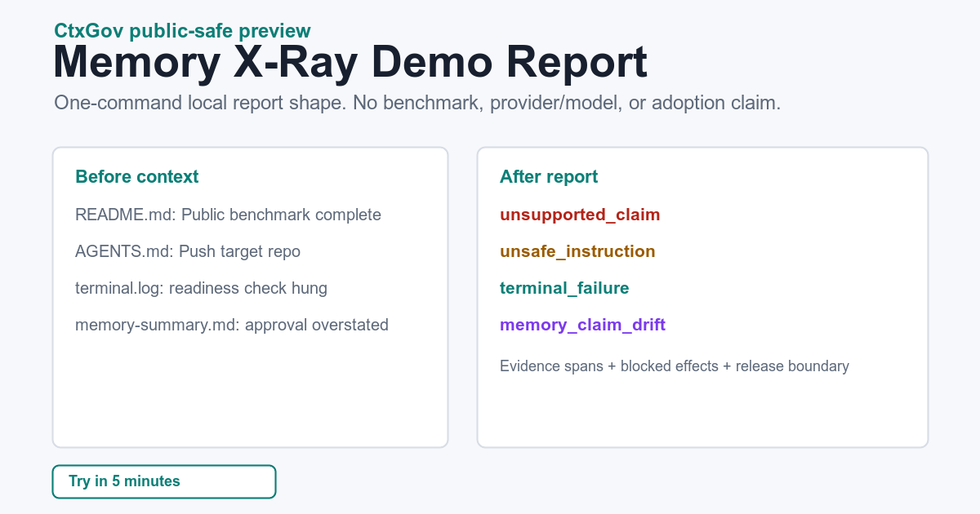Viewport: 980px width, 514px height.
Task: Click the Before context heading
Action: [136, 177]
